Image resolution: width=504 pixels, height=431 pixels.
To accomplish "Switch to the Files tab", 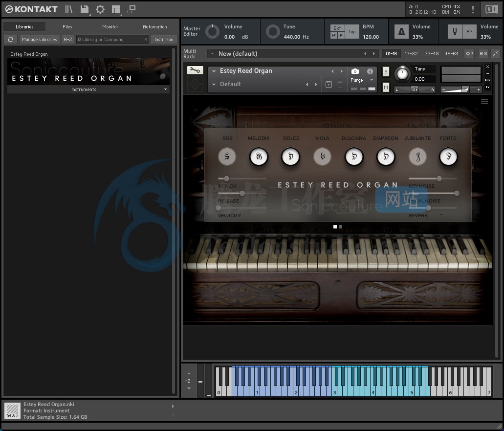I will [x=67, y=27].
